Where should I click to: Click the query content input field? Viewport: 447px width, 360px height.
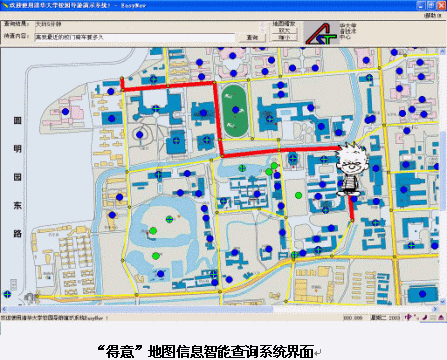135,37
